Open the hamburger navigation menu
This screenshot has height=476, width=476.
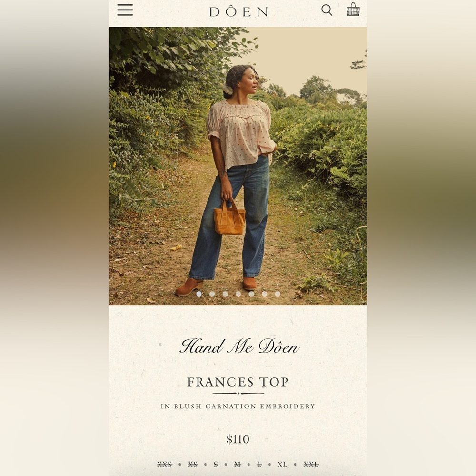point(125,10)
